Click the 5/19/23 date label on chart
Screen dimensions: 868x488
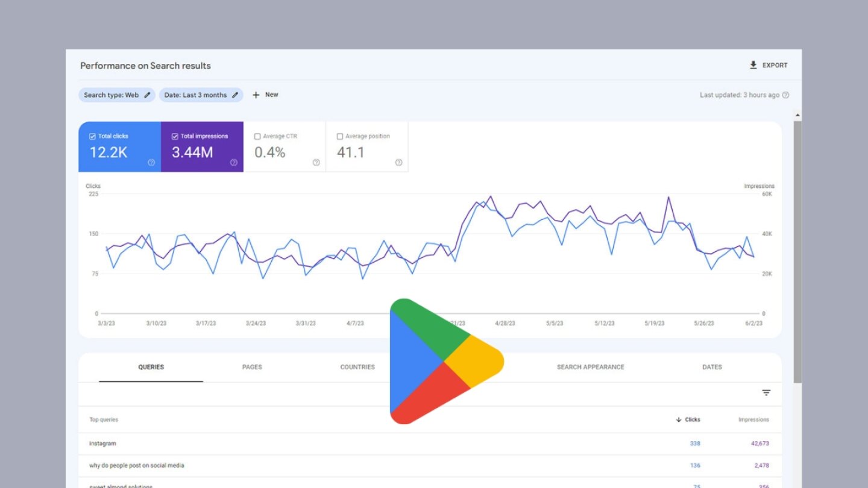[655, 324]
